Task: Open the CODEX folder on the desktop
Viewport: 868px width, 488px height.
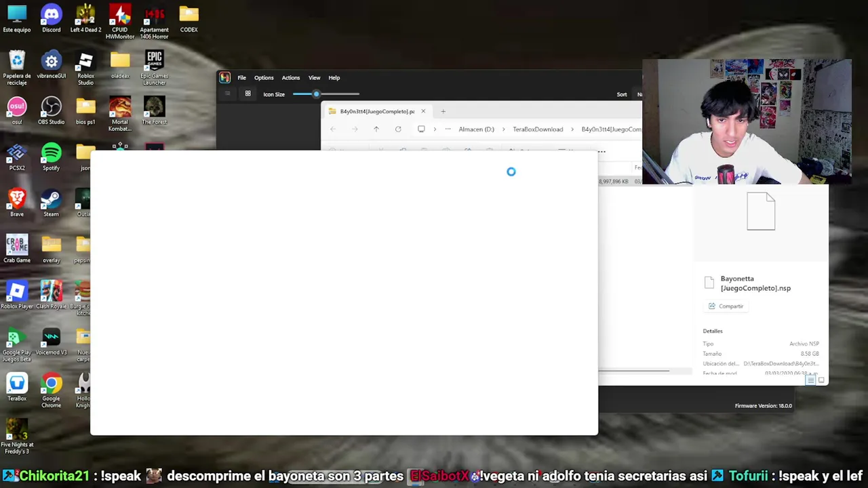Action: point(189,19)
